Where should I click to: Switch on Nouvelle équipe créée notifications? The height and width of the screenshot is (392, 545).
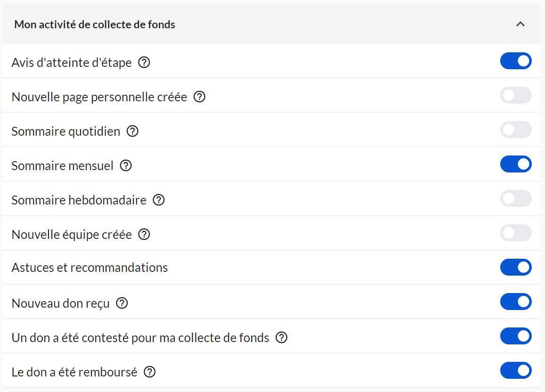516,233
